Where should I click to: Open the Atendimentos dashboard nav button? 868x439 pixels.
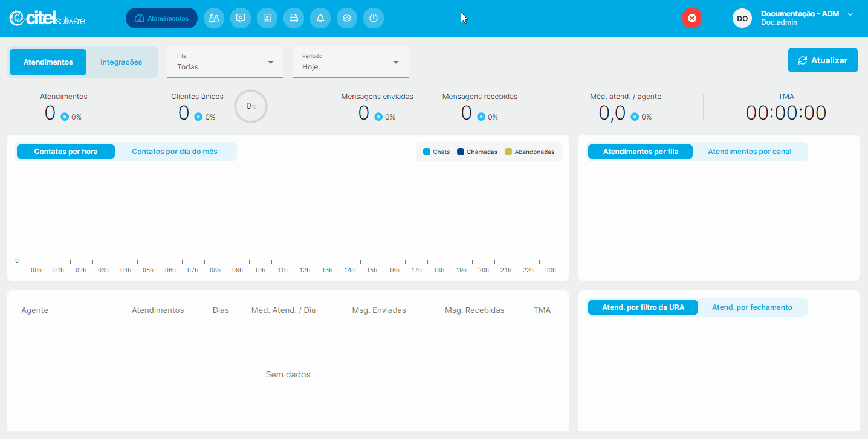(161, 18)
